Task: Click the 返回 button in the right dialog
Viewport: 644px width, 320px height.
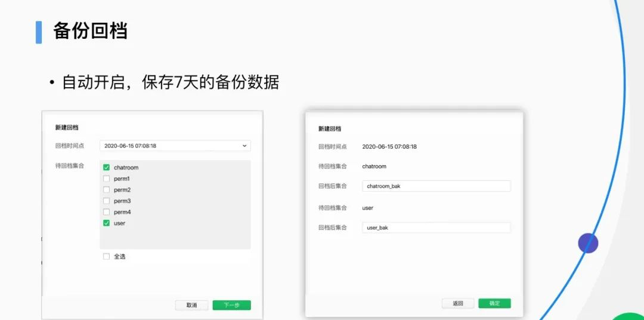Action: (x=458, y=303)
